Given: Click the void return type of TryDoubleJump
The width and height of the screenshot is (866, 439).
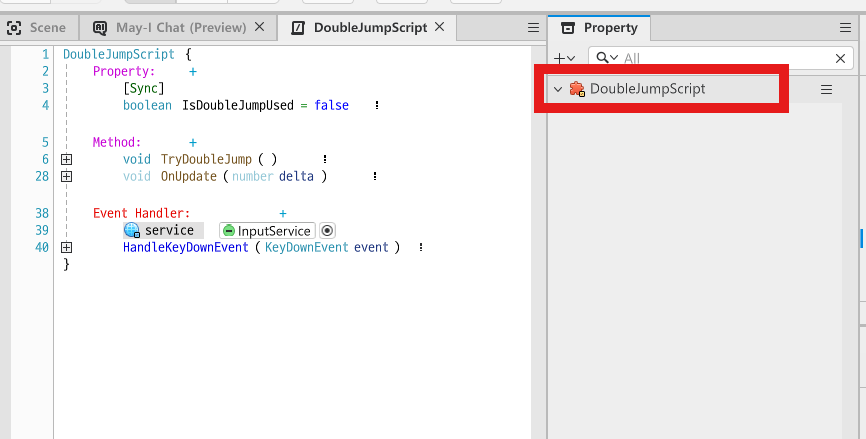Looking at the screenshot, I should 137,159.
